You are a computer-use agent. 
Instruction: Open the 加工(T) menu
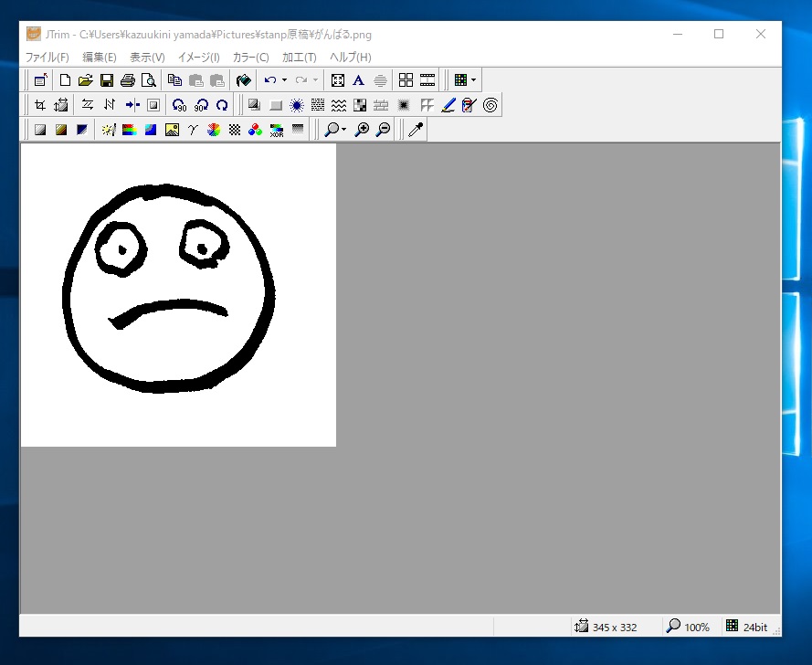pyautogui.click(x=299, y=58)
